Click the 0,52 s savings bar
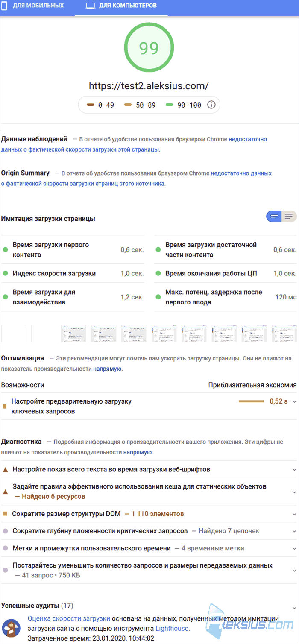This screenshot has width=299, height=644. tap(251, 401)
